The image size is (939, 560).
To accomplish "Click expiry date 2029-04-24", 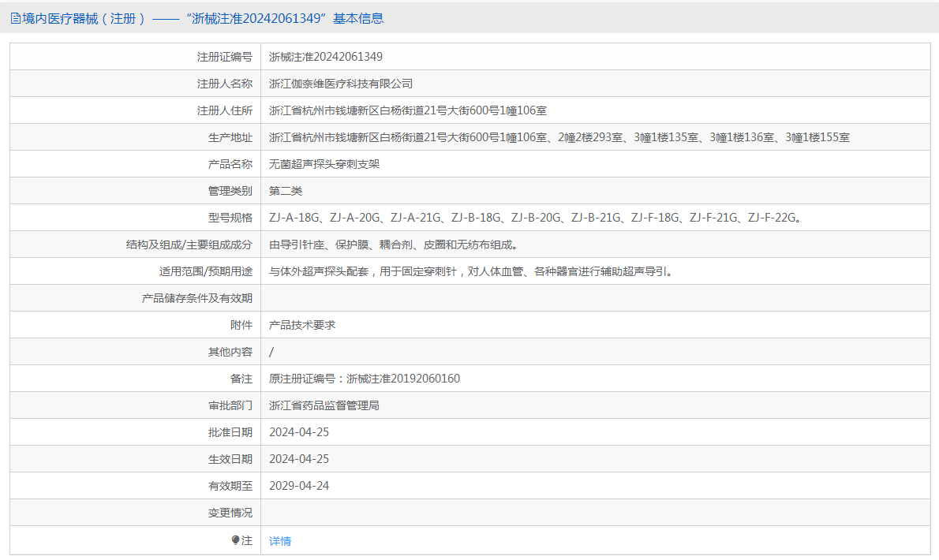I will click(299, 486).
